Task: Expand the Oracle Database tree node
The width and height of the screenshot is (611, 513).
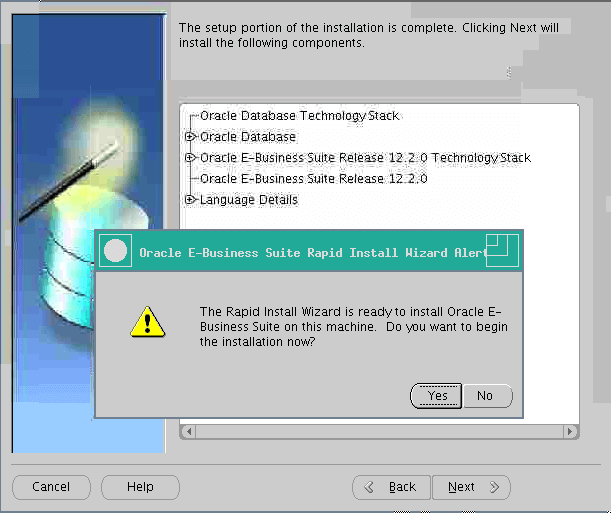Action: click(x=189, y=137)
